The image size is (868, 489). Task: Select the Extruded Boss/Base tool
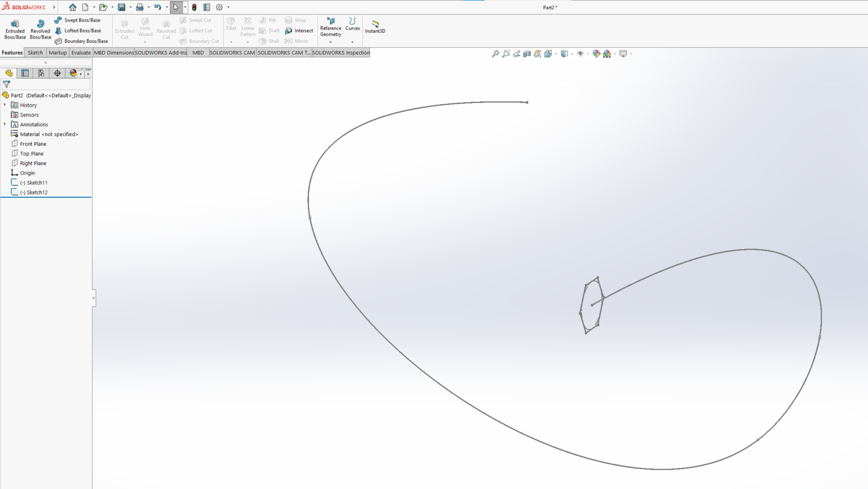tap(15, 28)
